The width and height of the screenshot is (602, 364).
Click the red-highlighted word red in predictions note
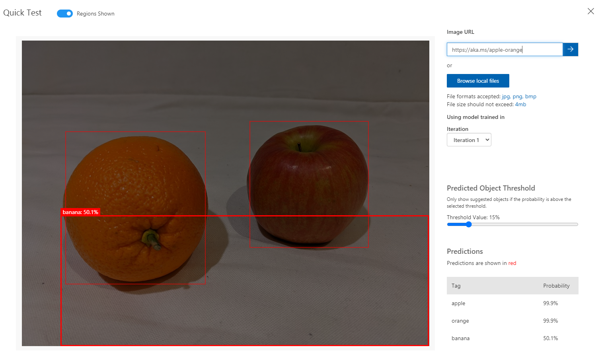(512, 263)
